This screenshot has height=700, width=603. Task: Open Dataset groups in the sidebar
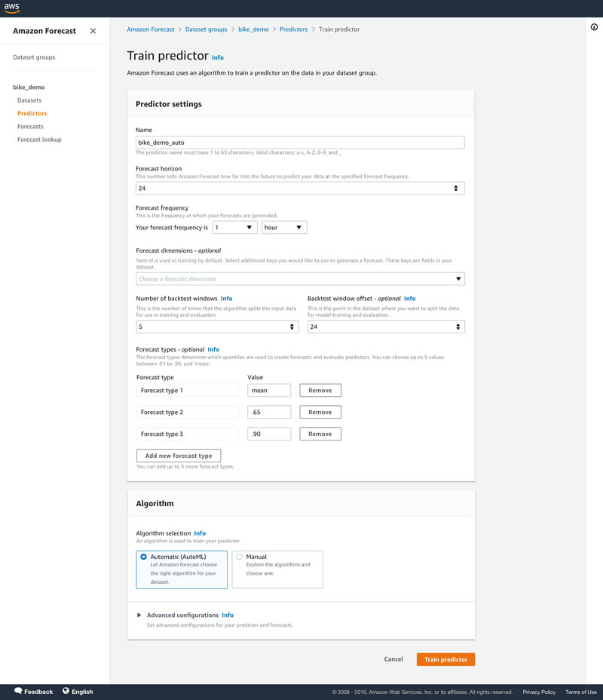pos(34,57)
